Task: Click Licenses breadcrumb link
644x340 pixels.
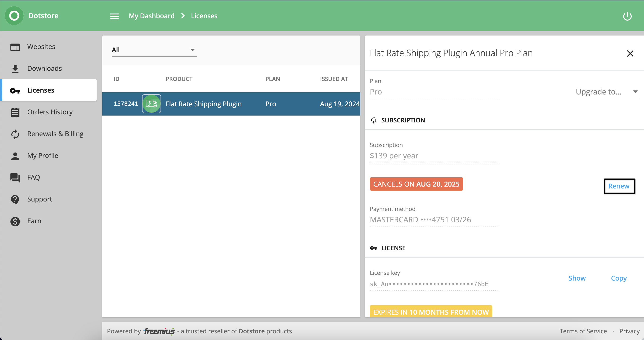Action: coord(204,16)
